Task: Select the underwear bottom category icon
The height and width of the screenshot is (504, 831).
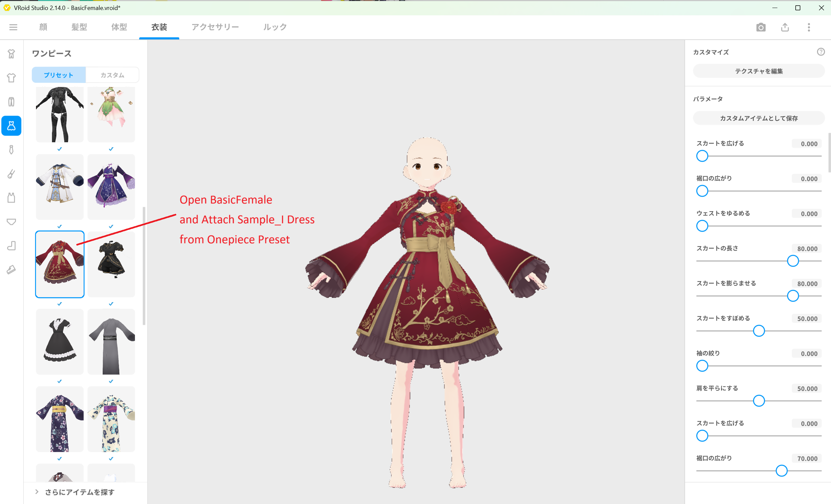Action: 11,222
